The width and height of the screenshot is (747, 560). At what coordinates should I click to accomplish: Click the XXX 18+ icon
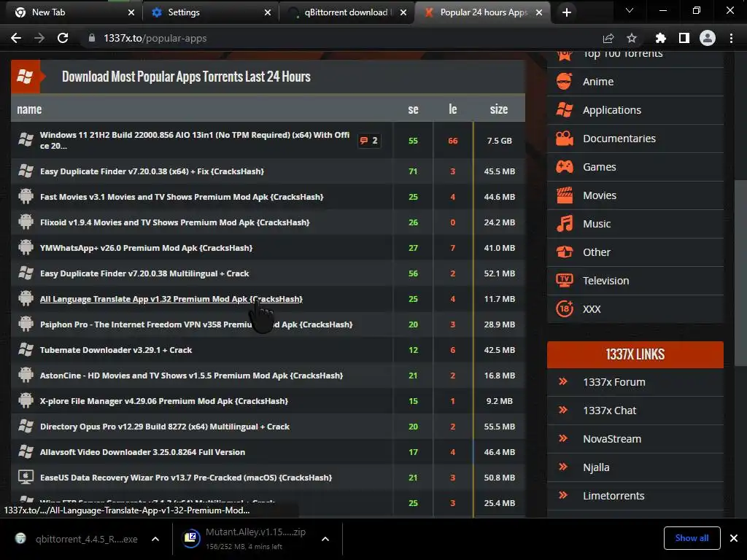point(565,309)
